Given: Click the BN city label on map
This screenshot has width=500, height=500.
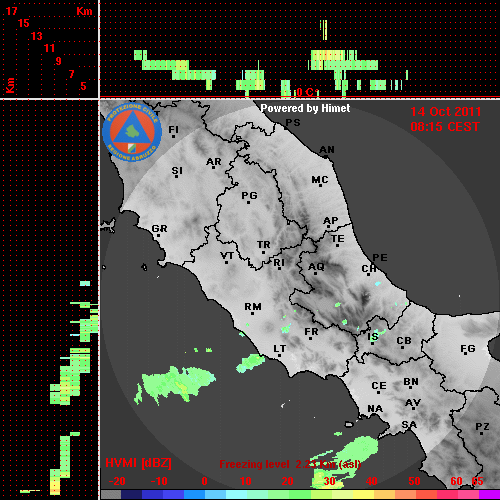Looking at the screenshot, I should click(x=411, y=381).
